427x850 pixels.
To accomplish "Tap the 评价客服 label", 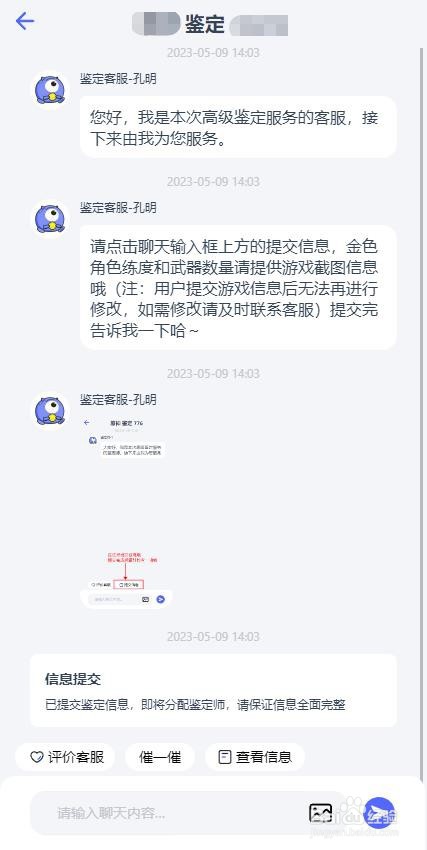I will click(76, 757).
